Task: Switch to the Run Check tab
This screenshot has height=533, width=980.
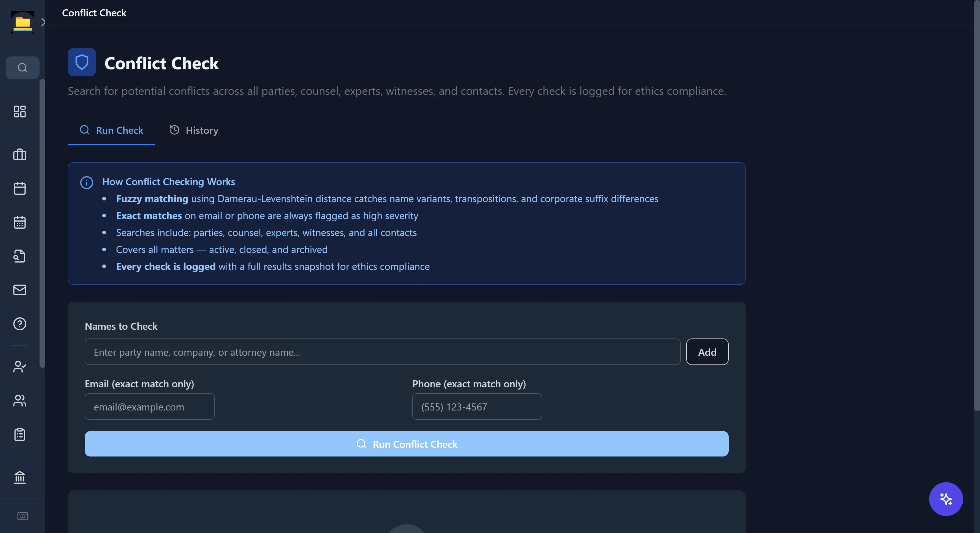Action: [x=111, y=130]
